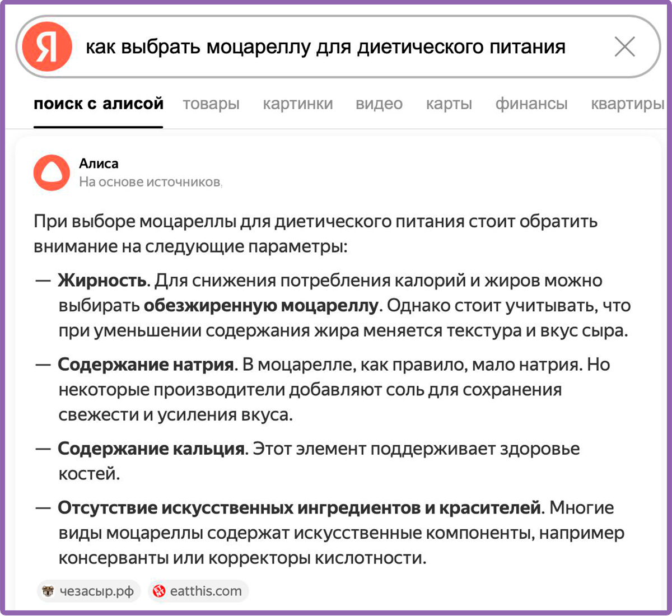Focus the search query input field
The image size is (672, 616).
325,47
